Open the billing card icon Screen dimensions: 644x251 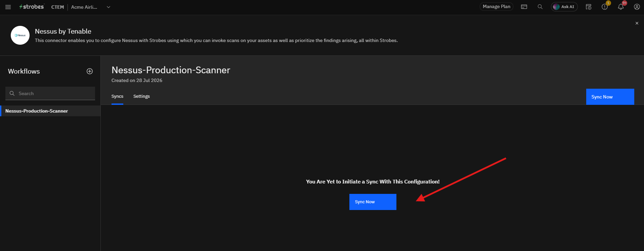524,7
